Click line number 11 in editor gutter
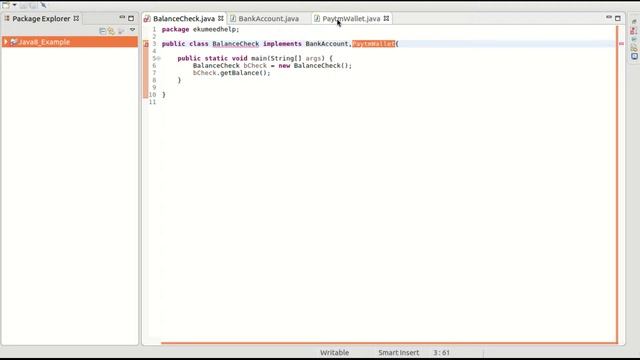Viewport: 640px width, 360px height. [x=152, y=102]
